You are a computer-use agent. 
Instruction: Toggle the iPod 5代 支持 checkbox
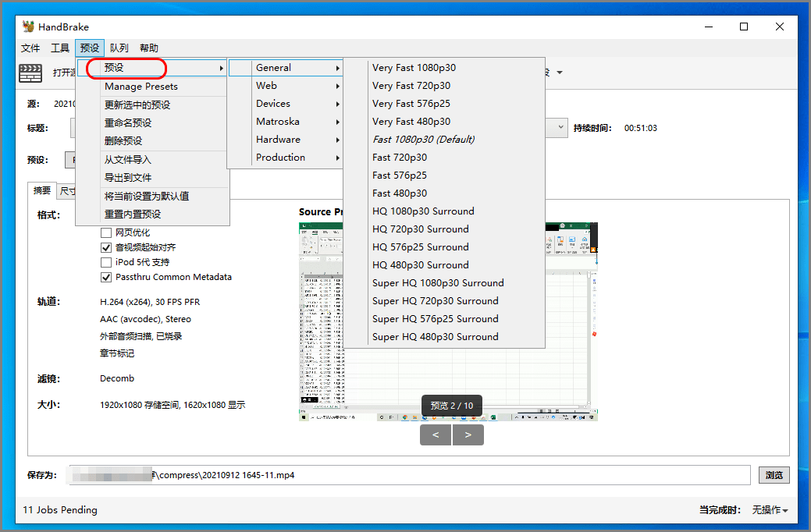point(106,262)
